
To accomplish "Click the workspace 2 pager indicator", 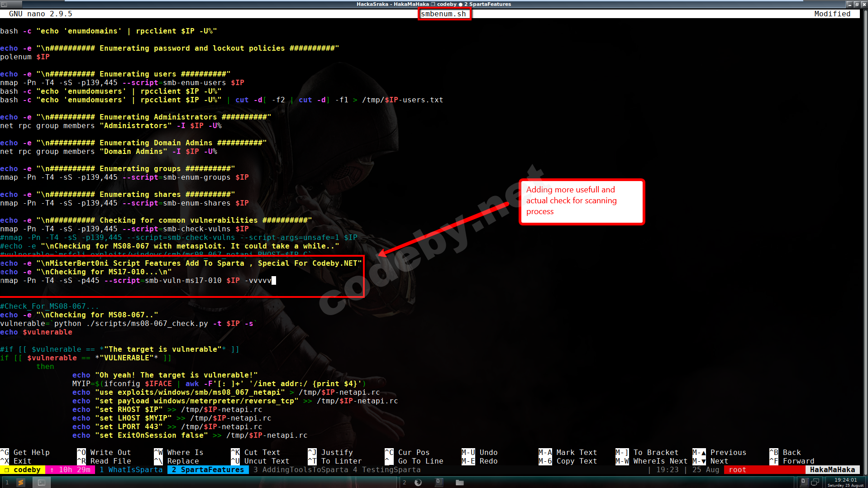I will tap(404, 482).
